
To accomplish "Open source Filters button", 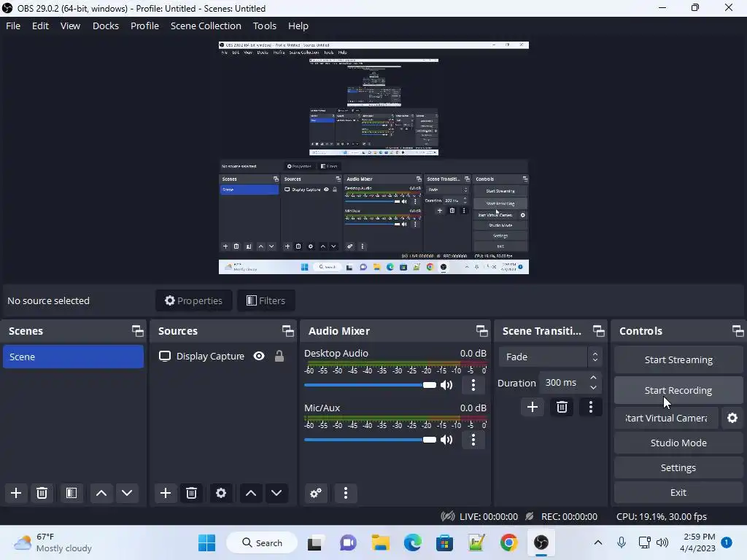I will pos(266,300).
